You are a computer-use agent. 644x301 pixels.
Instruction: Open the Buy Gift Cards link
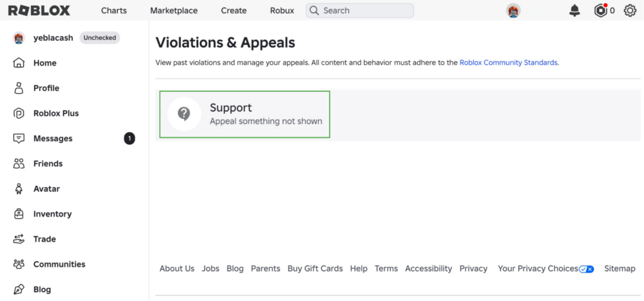pos(315,268)
